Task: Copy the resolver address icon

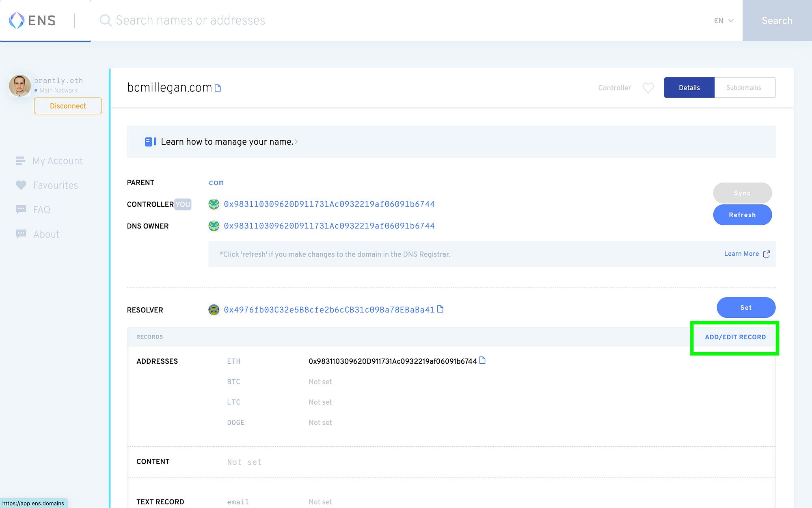Action: click(x=440, y=309)
